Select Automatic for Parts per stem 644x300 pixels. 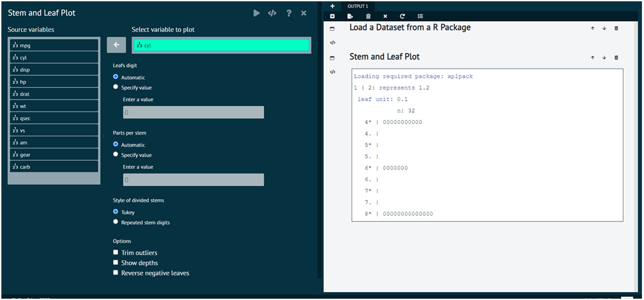point(116,144)
